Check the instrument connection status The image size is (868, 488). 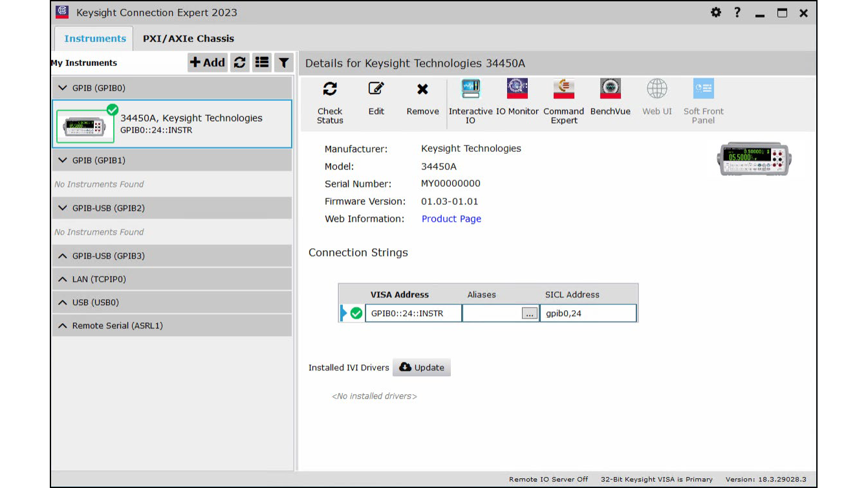point(330,98)
